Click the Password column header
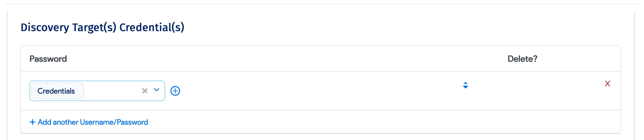The width and height of the screenshot is (644, 140). [48, 59]
